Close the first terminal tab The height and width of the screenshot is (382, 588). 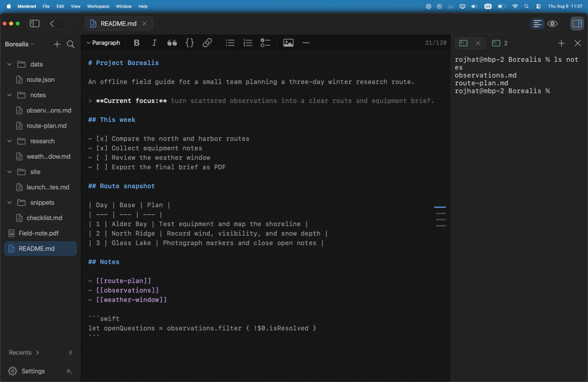tap(478, 43)
